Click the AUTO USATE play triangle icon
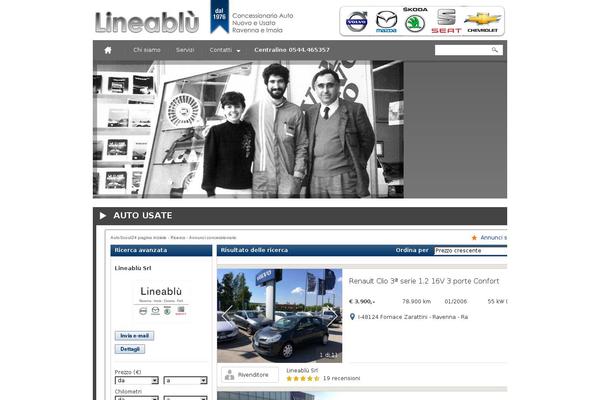600x400 pixels. 103,216
